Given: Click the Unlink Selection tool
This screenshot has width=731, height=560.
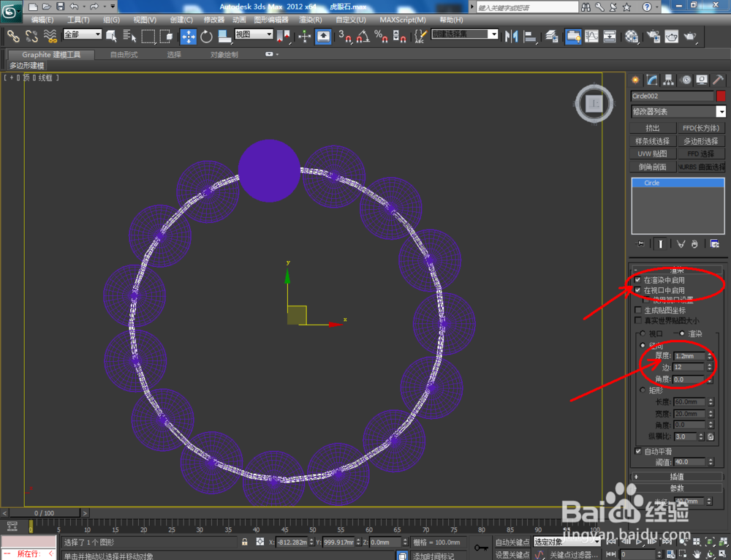Looking at the screenshot, I should point(31,36).
